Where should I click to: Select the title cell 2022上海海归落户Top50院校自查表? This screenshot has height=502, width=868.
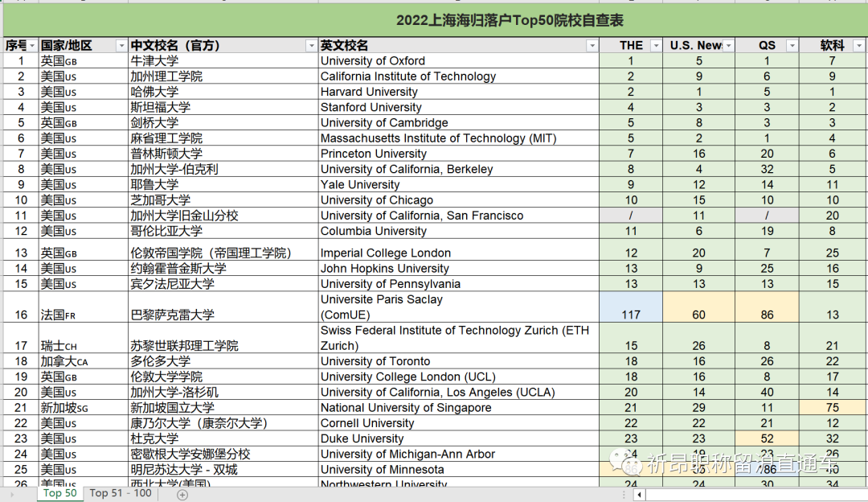[x=435, y=20]
